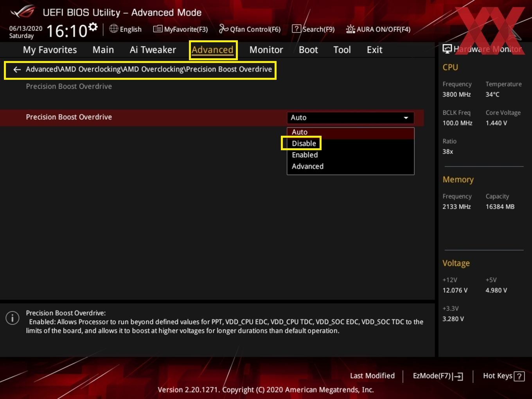
Task: Click the breadcrumb path text
Action: tap(149, 69)
